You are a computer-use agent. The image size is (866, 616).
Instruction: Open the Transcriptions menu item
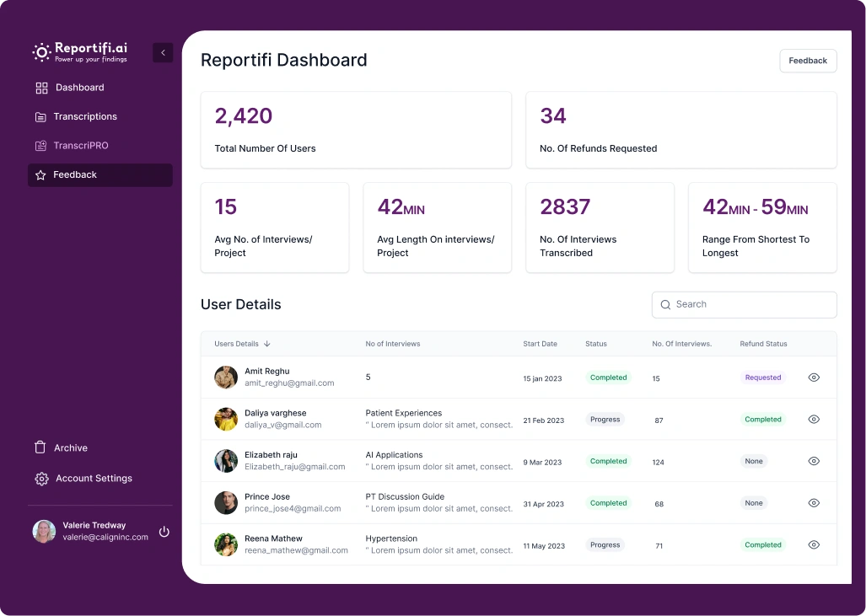click(85, 117)
